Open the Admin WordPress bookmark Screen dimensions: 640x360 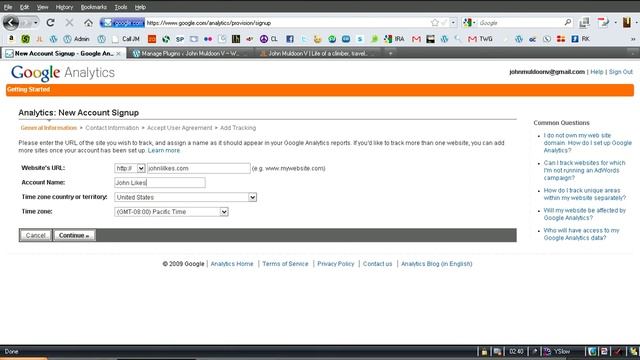pyautogui.click(x=76, y=39)
